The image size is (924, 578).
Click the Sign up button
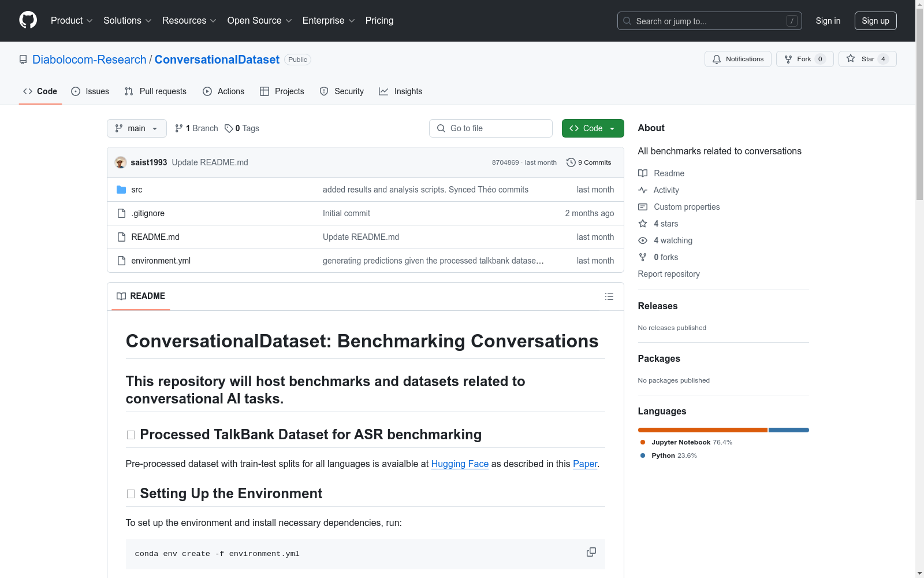click(x=875, y=21)
